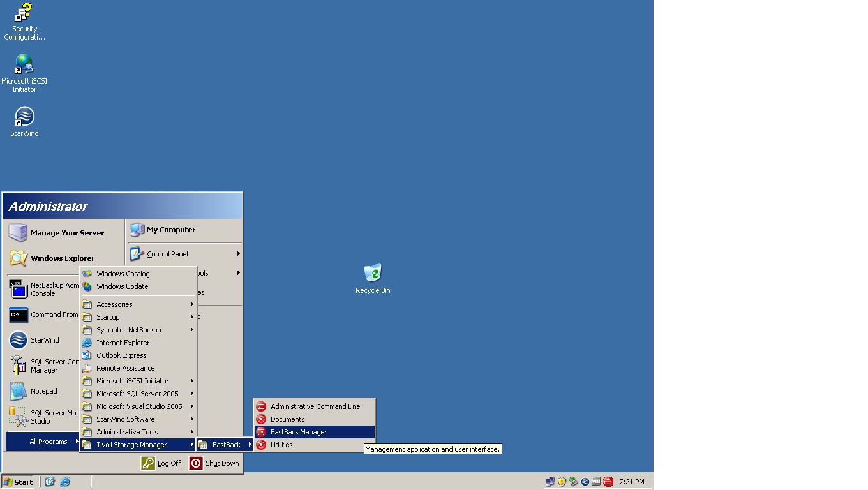Click the StarWind tray icon

coord(585,482)
